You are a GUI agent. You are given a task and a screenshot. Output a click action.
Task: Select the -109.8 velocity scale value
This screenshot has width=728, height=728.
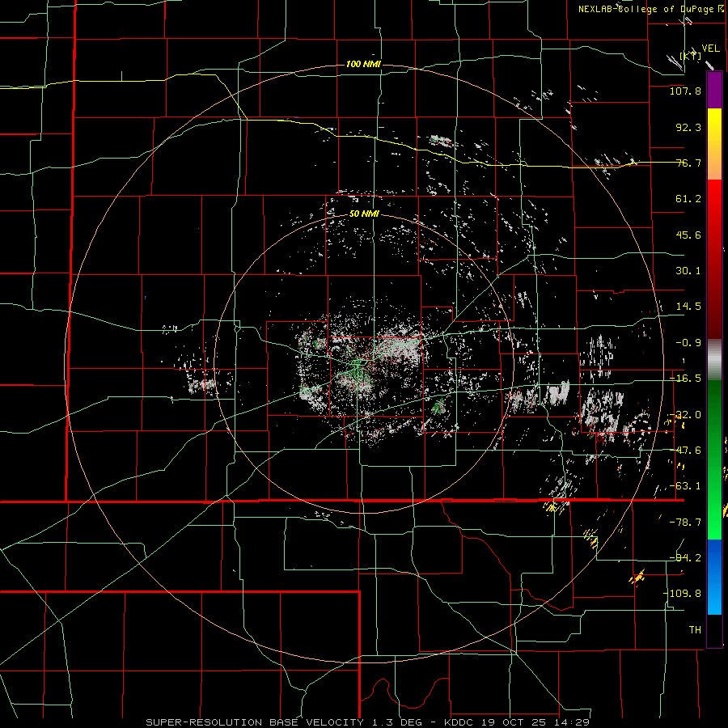click(682, 594)
